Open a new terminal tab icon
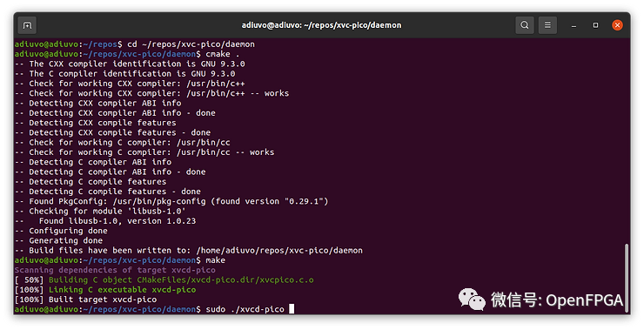Viewport: 644px width, 330px height. [x=27, y=25]
